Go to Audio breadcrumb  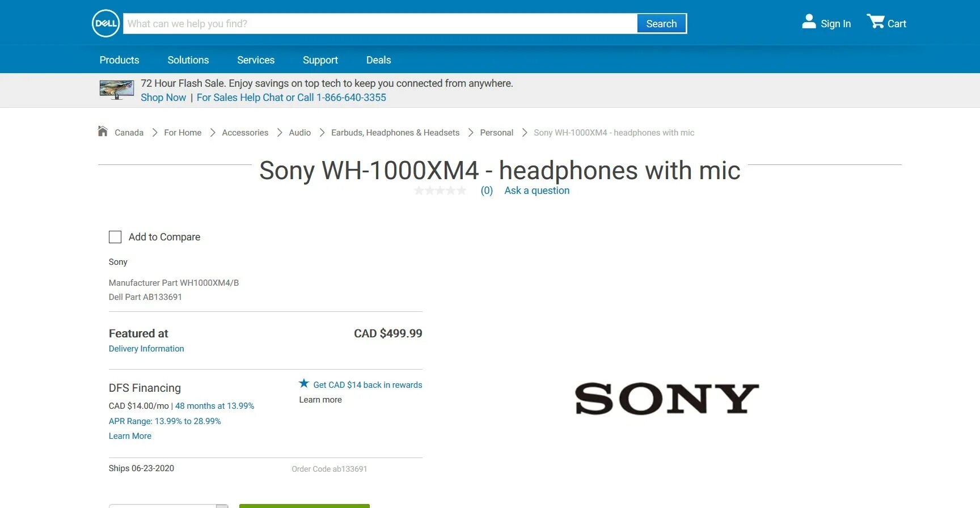pyautogui.click(x=300, y=133)
